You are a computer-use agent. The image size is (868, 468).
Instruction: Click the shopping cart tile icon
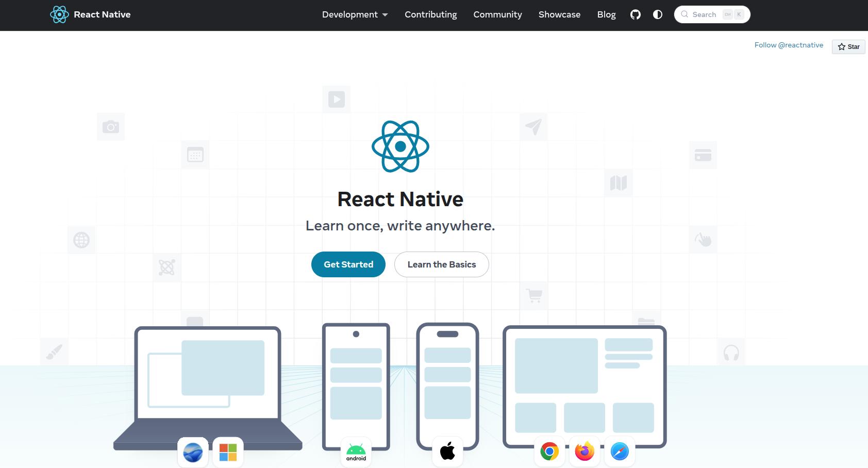pos(534,296)
